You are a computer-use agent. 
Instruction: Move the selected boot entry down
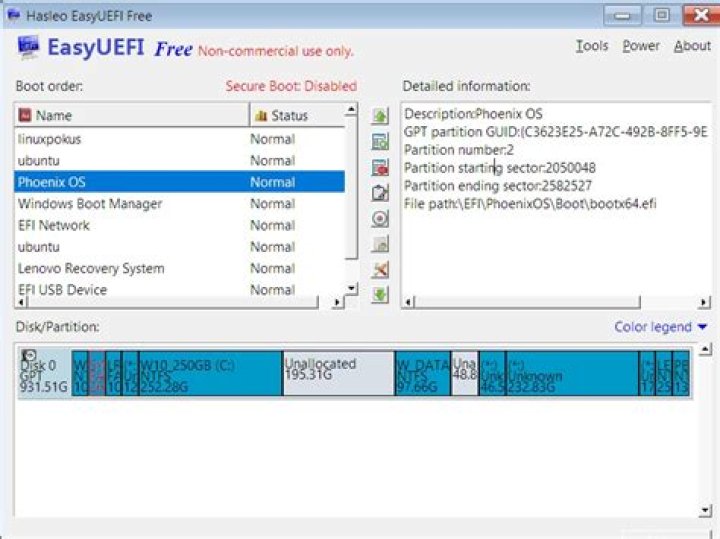(380, 294)
